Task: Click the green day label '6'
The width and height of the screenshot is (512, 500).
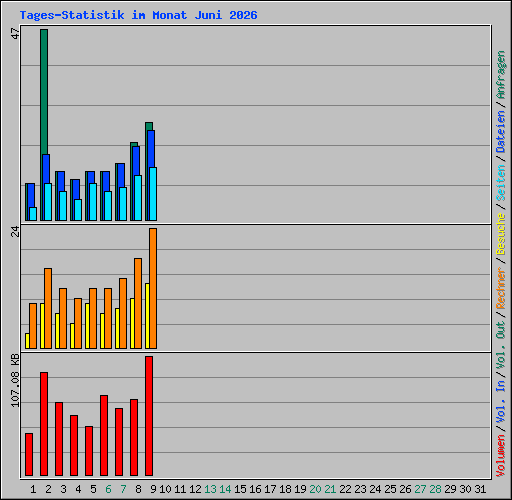Action: click(x=108, y=489)
